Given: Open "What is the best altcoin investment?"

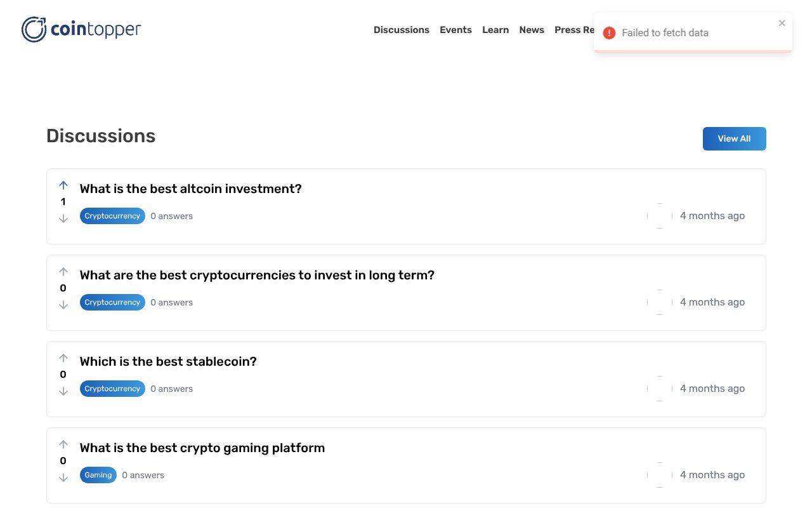Looking at the screenshot, I should tap(190, 189).
